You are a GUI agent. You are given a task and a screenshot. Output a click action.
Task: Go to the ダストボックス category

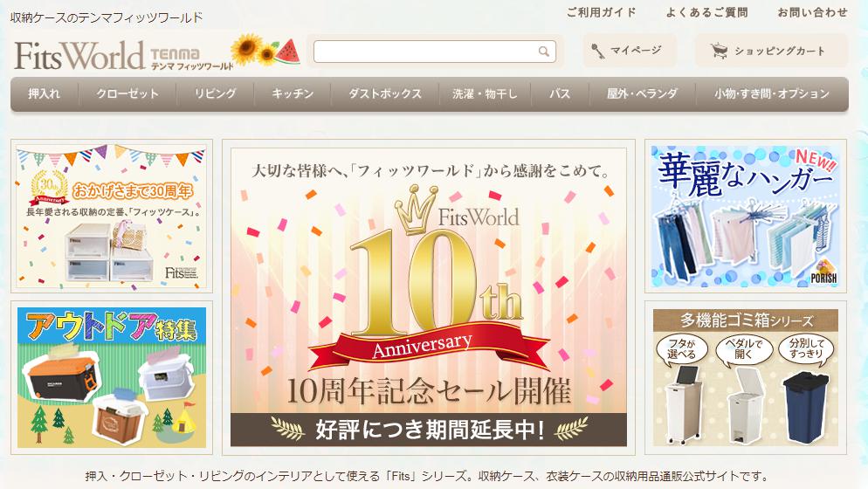coord(385,93)
